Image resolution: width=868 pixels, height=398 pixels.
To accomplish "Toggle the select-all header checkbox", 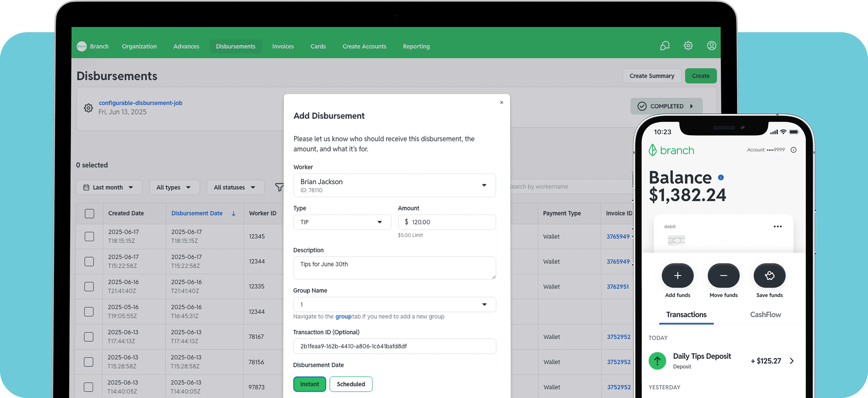I will tap(89, 214).
